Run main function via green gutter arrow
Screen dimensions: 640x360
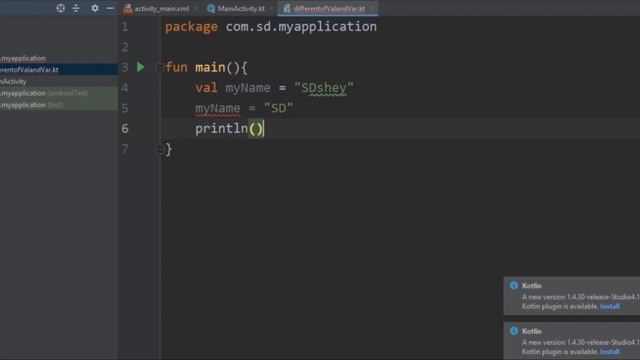click(140, 67)
